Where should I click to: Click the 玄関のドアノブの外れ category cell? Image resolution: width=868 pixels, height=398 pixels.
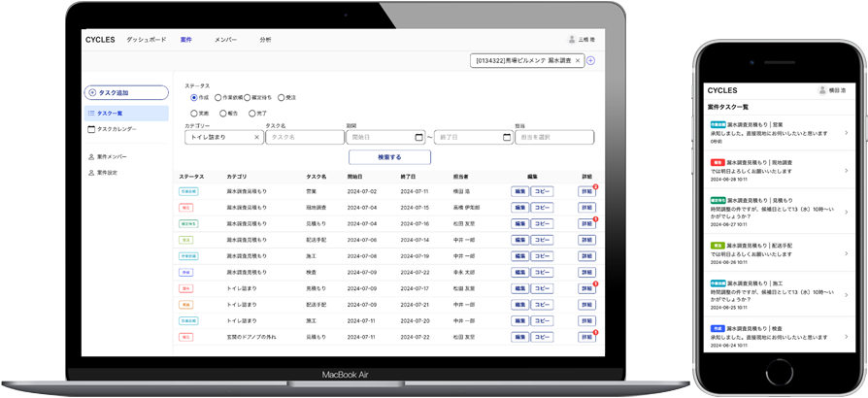(x=251, y=337)
